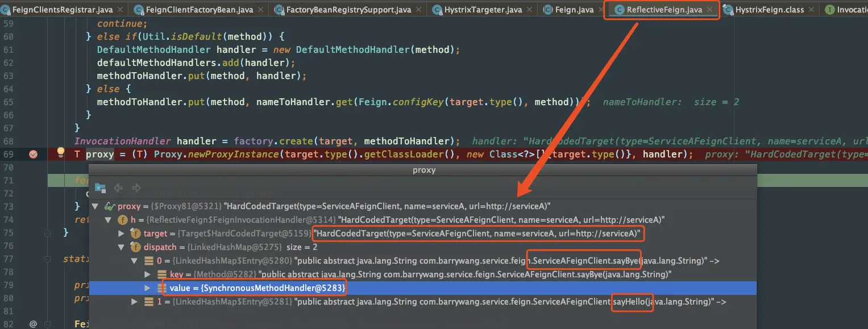Click 'InvocationHandler' on line 68
868x329 pixels.
[x=122, y=141]
